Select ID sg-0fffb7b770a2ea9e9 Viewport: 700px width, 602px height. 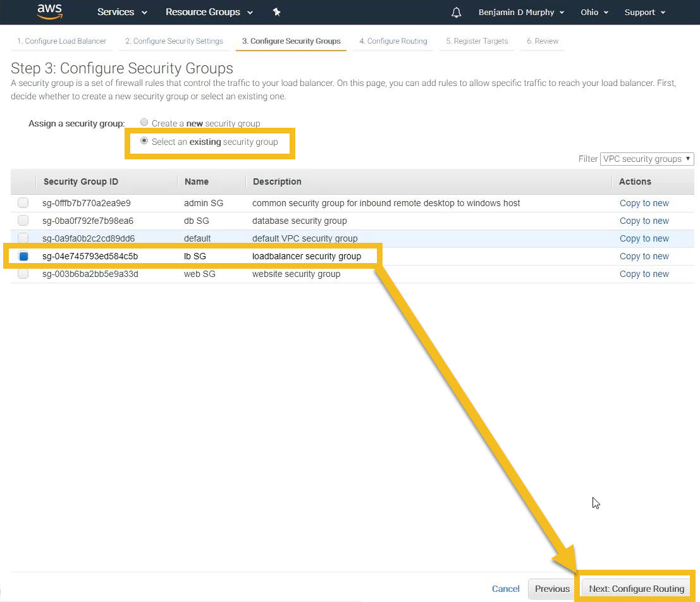pos(87,203)
